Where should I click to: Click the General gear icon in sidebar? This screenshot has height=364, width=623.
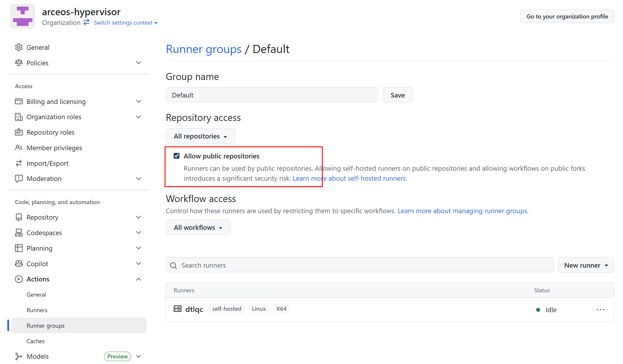(19, 47)
